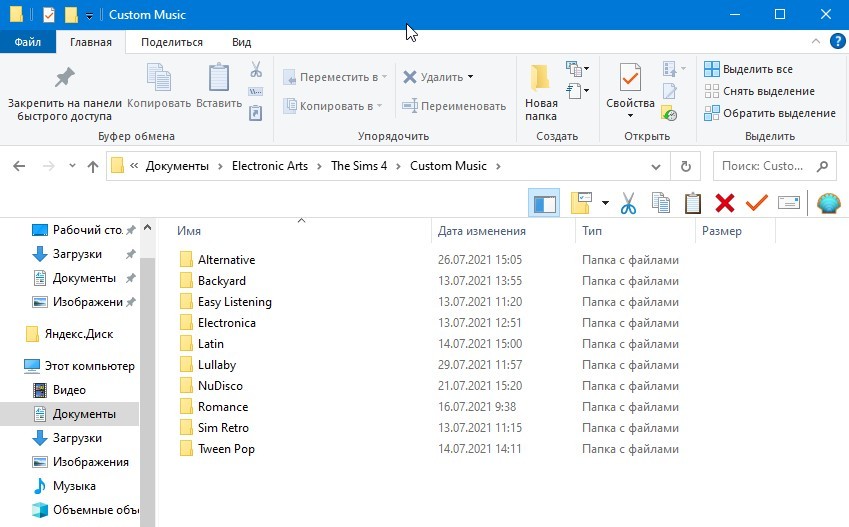Open the new item dropdown in Создать group

(x=577, y=69)
